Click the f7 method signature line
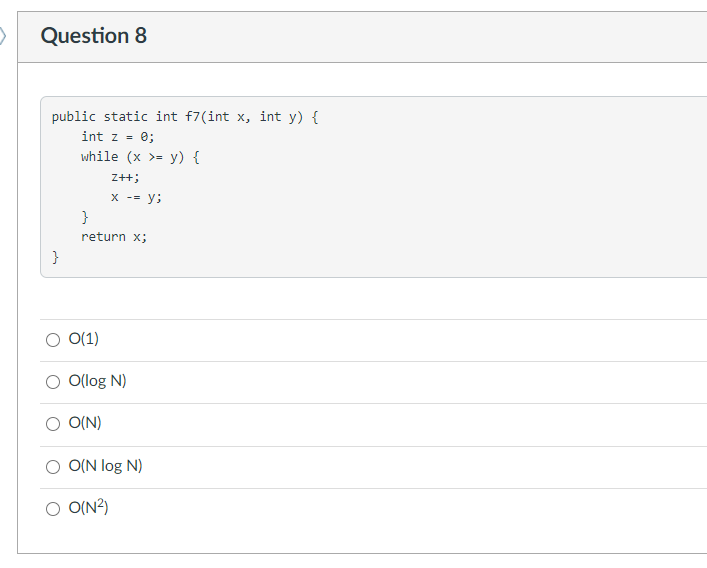707x568 pixels. [x=185, y=117]
